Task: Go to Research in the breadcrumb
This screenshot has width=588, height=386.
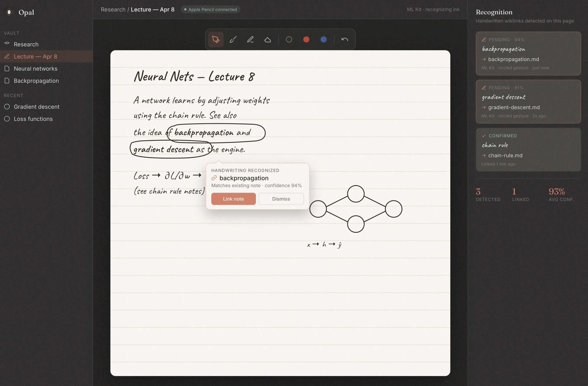Action: coord(113,9)
